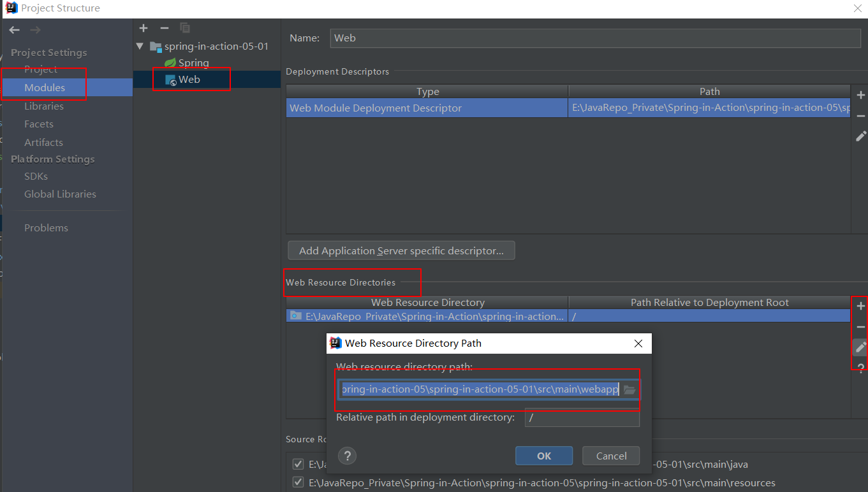Click the Name field containing Web
Image resolution: width=868 pixels, height=492 pixels.
point(596,38)
